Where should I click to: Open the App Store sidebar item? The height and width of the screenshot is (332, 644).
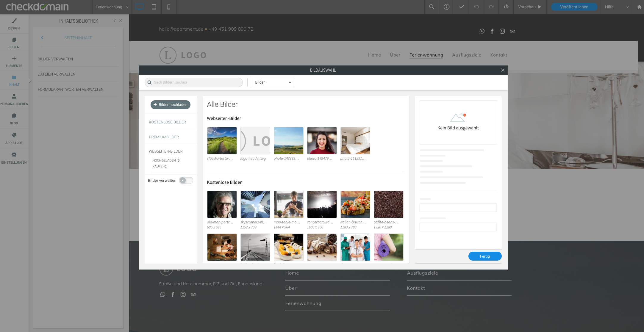[14, 138]
